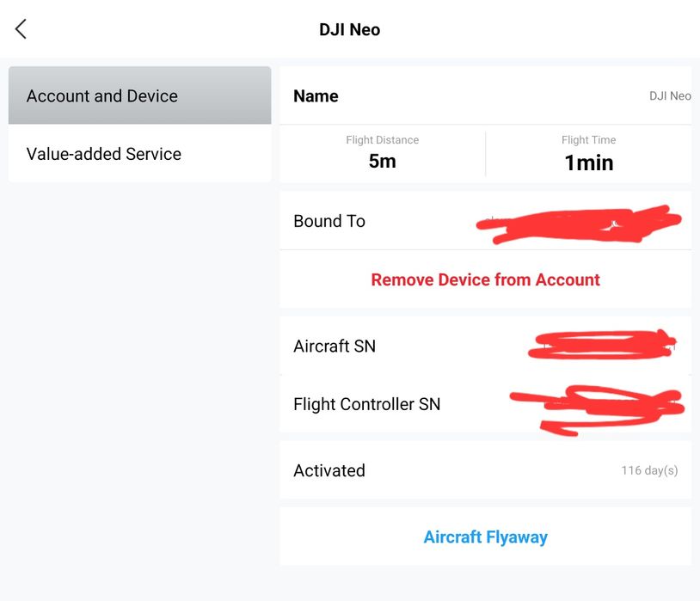Go back using the top-left arrow
The image size is (700, 601).
[21, 29]
